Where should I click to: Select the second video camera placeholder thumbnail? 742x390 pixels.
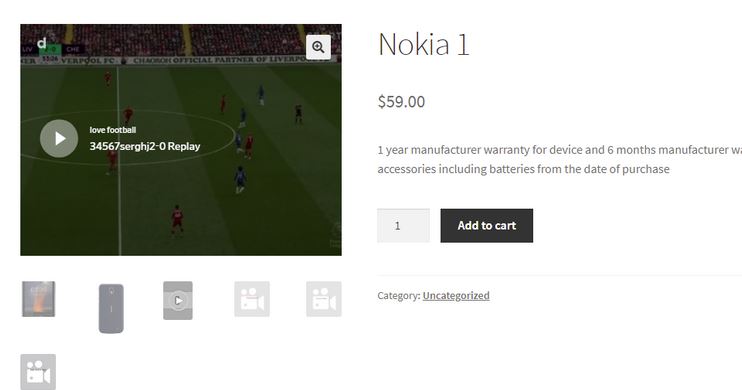pos(324,299)
